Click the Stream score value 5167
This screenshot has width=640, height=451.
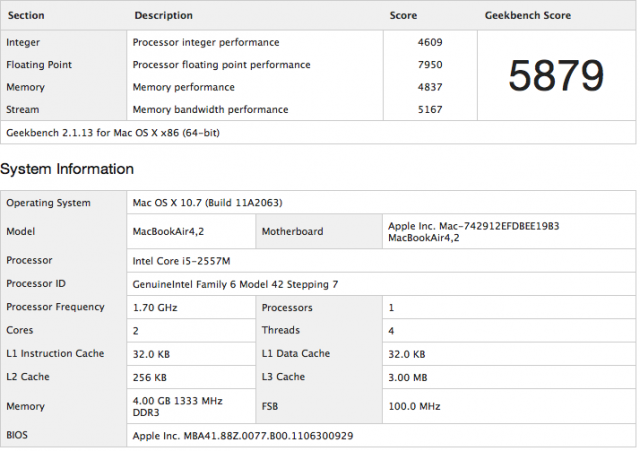coord(430,110)
